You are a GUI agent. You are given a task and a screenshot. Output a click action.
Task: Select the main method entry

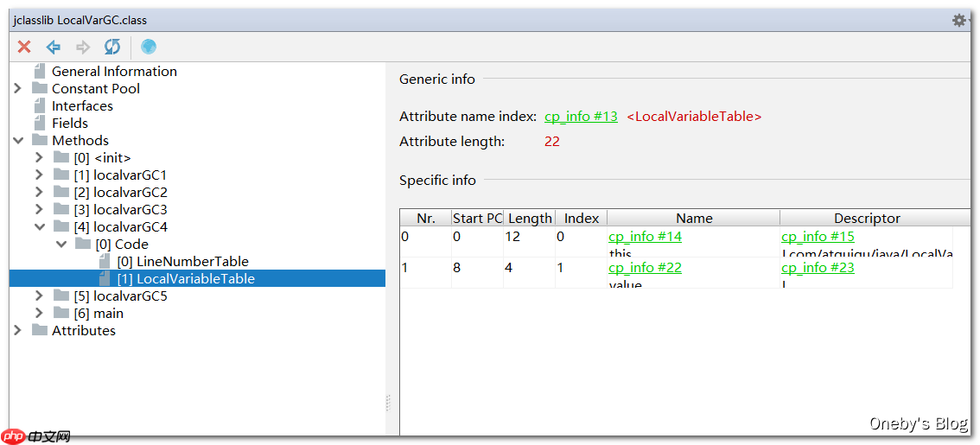tap(108, 313)
